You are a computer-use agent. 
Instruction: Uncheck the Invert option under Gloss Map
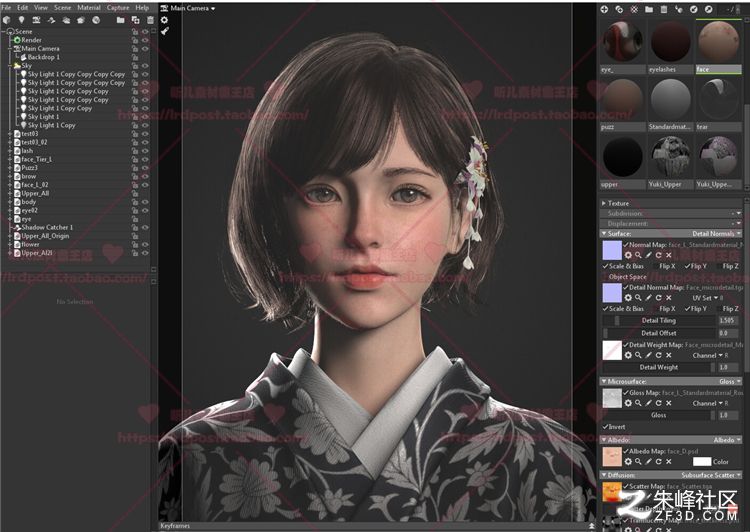(614, 427)
